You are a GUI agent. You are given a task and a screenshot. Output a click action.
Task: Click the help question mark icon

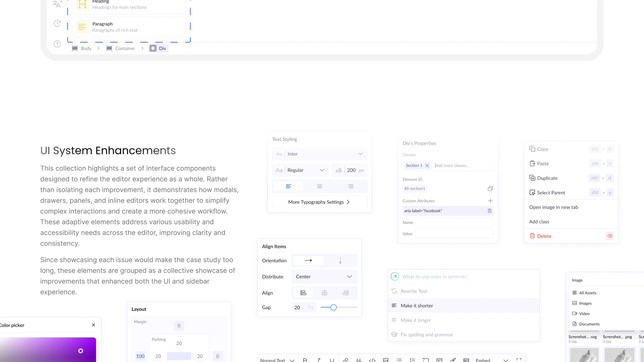[x=57, y=44]
